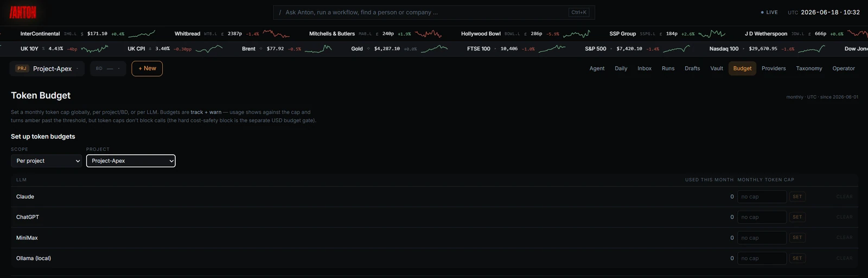Open the Mitchells & Butlers ticker
This screenshot has width=868, height=278.
375,34
